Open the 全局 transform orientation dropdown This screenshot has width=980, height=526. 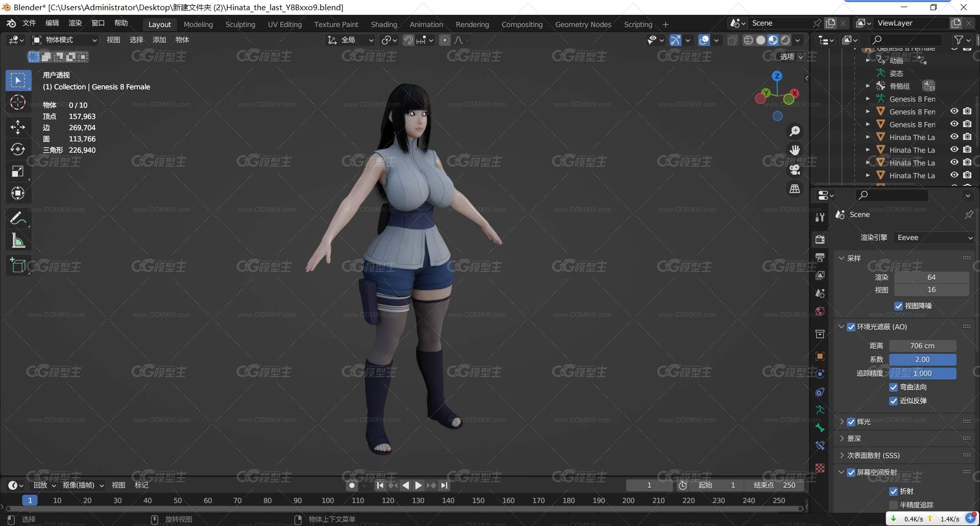(351, 40)
